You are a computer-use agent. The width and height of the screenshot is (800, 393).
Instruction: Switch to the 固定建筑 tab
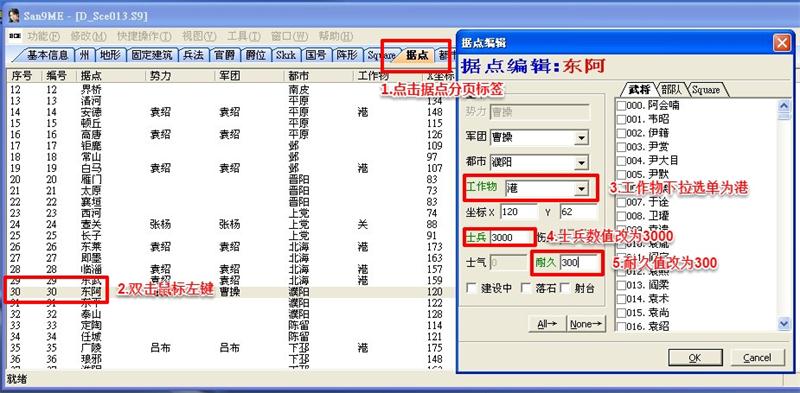click(152, 55)
